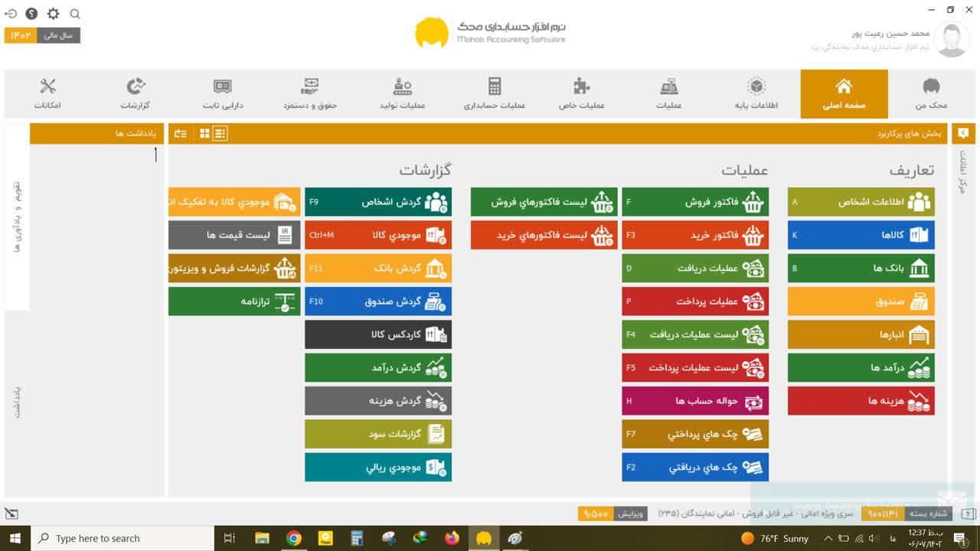This screenshot has height=551, width=980.
Task: Open the فاکتور خرید tile
Action: 695,235
